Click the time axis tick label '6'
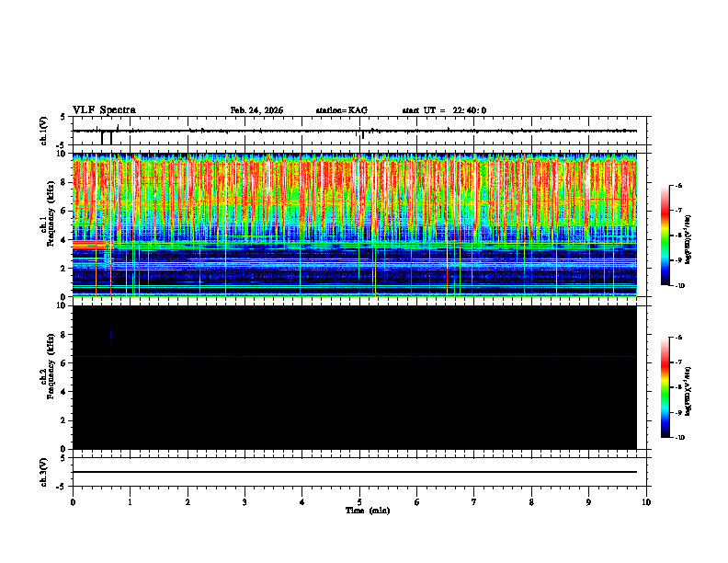Screen dimensions: 728x563 pos(417,502)
